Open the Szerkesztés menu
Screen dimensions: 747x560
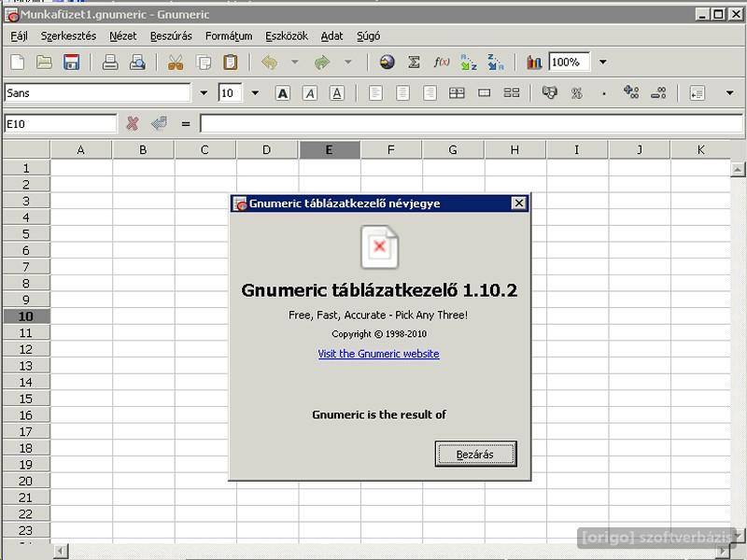click(x=68, y=36)
